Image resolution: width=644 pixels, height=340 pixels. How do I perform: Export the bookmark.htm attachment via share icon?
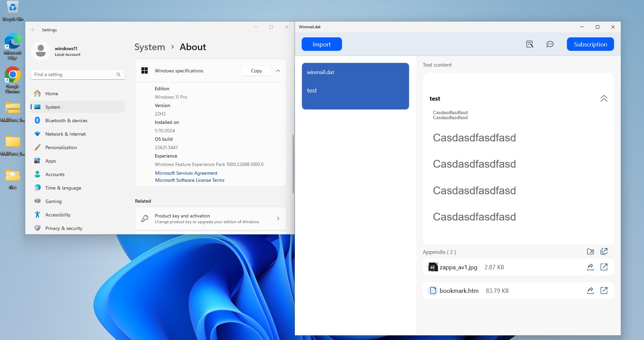(x=590, y=291)
